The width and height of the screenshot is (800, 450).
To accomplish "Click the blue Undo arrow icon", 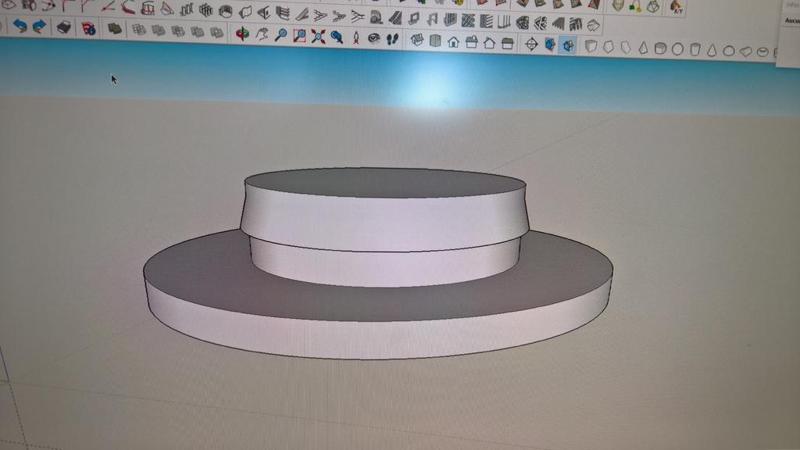I will click(x=20, y=25).
